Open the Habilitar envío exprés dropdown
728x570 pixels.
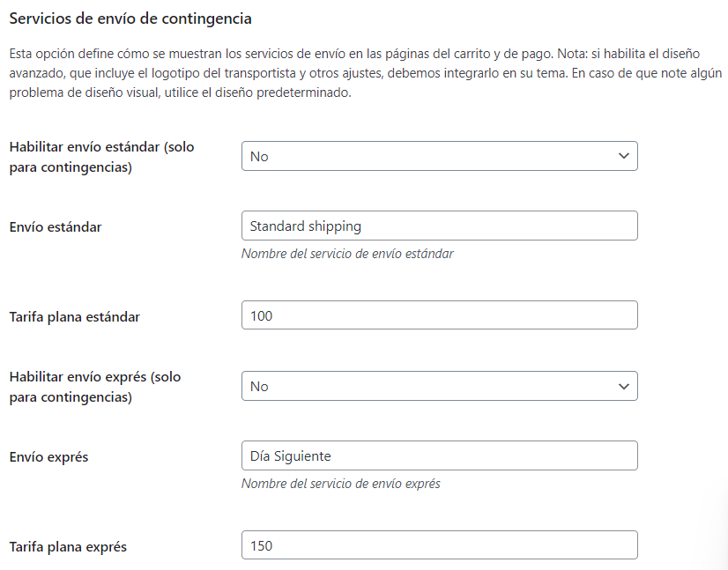coord(439,386)
